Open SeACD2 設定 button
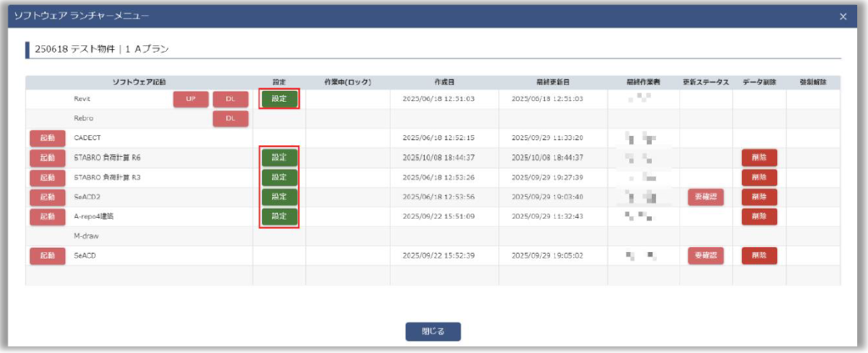 279,197
